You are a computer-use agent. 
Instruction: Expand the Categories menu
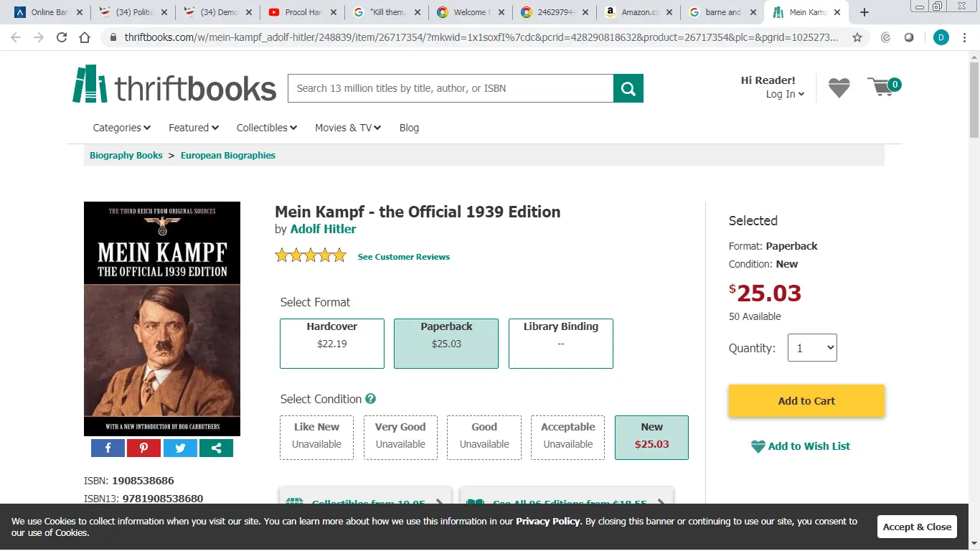[121, 128]
